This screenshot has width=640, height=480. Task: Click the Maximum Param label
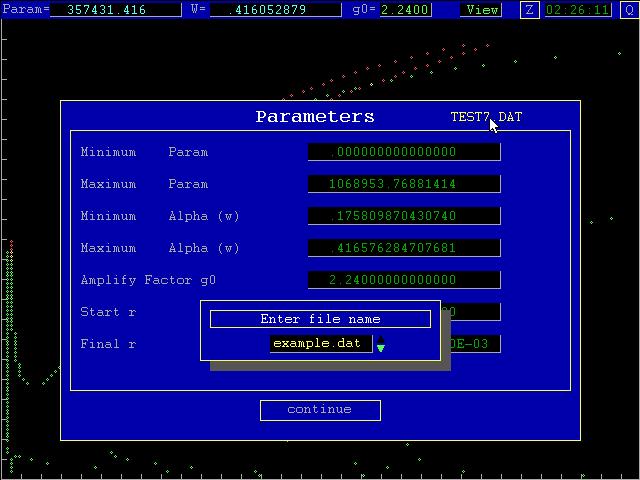pos(144,184)
